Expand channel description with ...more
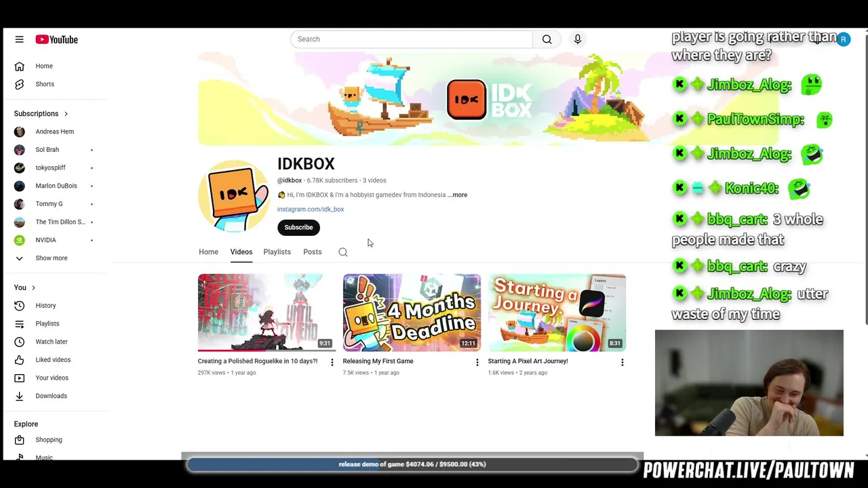 457,195
